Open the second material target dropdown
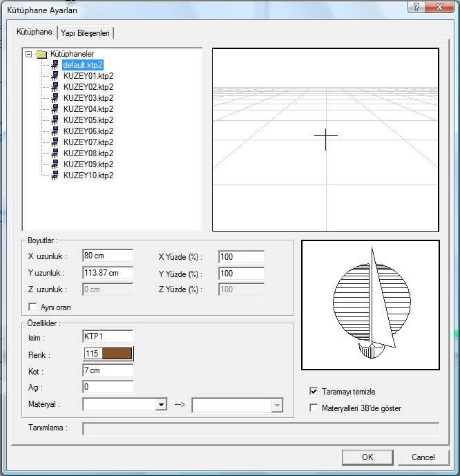 pyautogui.click(x=277, y=406)
